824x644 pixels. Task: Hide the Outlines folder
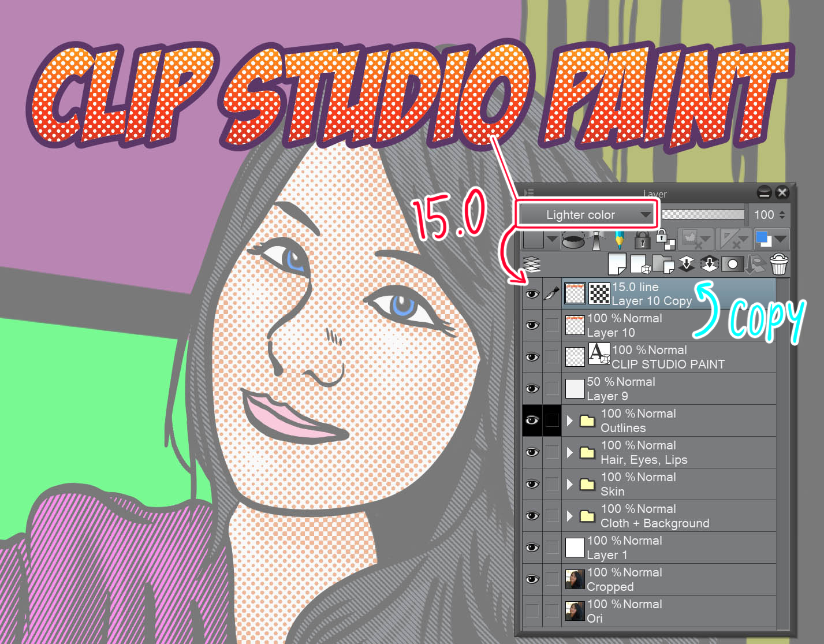pyautogui.click(x=532, y=420)
